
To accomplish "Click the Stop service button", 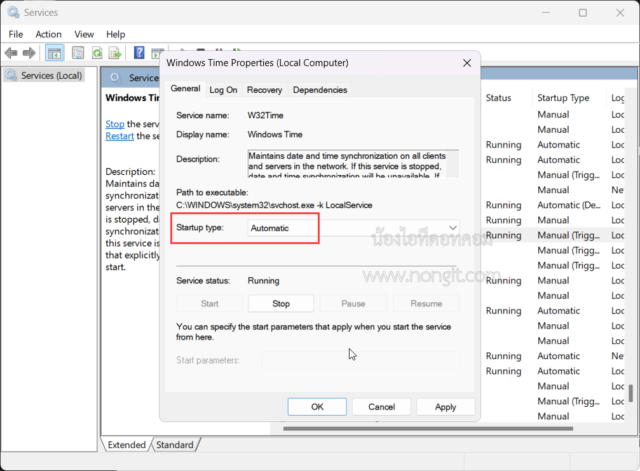I will coord(281,304).
